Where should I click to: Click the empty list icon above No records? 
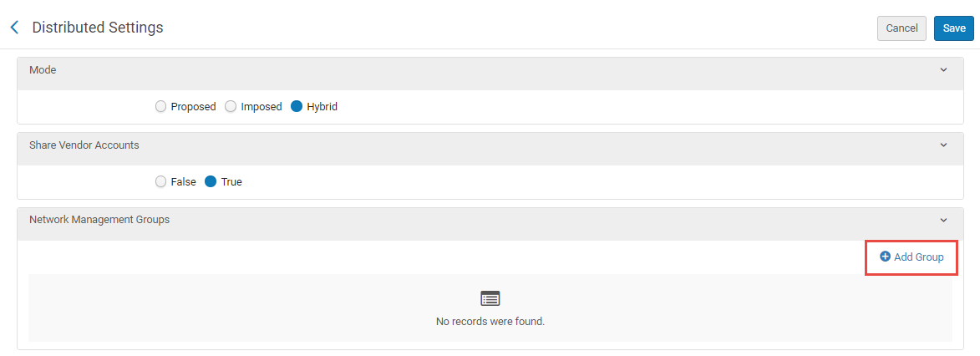coord(490,298)
